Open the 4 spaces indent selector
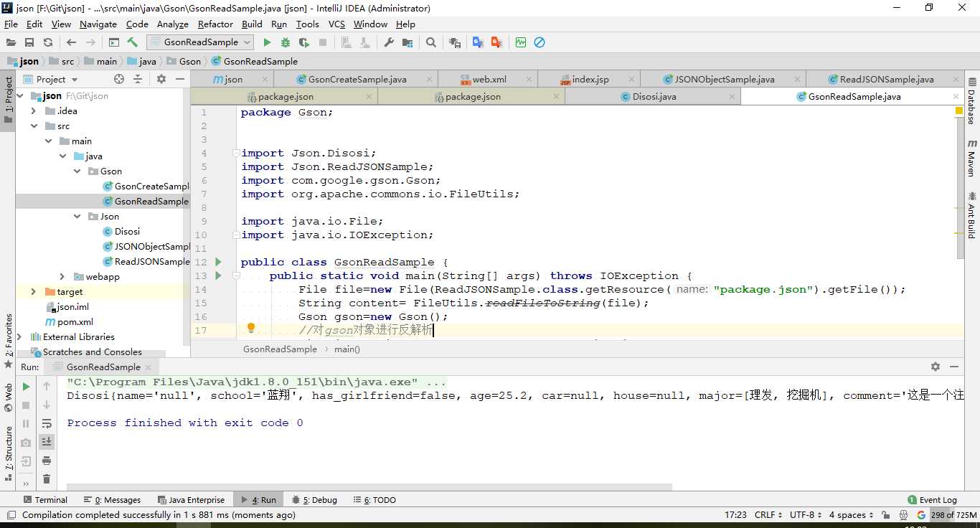Image resolution: width=980 pixels, height=528 pixels. coord(852,514)
